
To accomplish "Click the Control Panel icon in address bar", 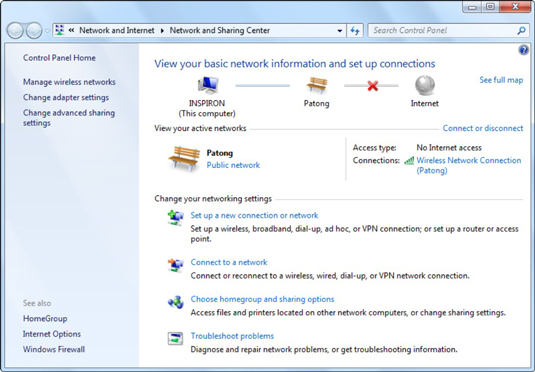I will coord(60,30).
